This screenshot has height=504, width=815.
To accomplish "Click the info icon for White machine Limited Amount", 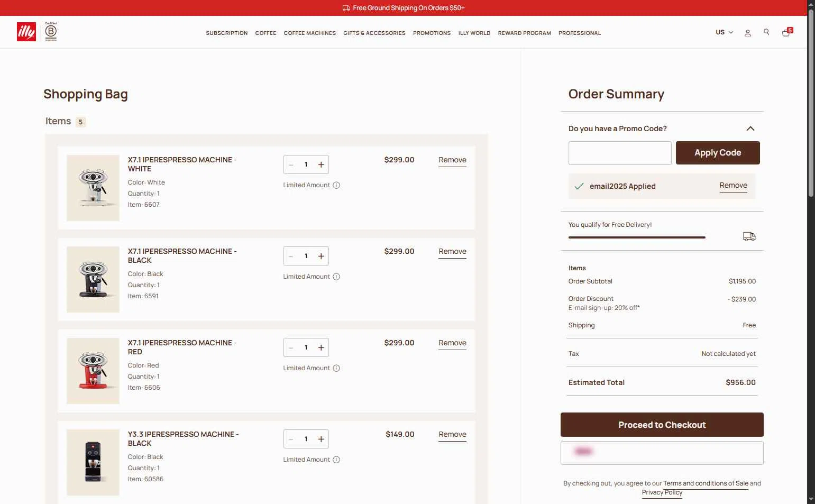I will pyautogui.click(x=336, y=185).
